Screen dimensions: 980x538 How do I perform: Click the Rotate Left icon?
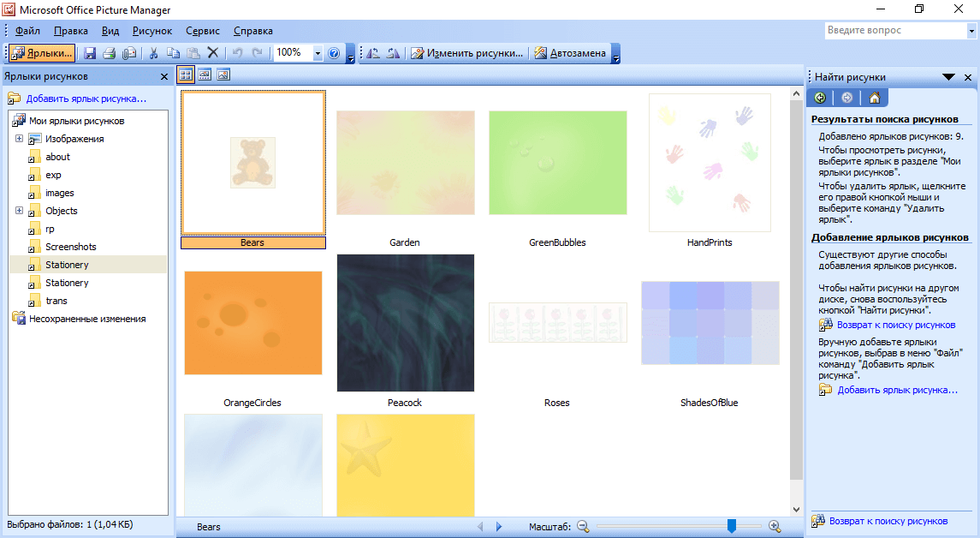click(x=373, y=53)
